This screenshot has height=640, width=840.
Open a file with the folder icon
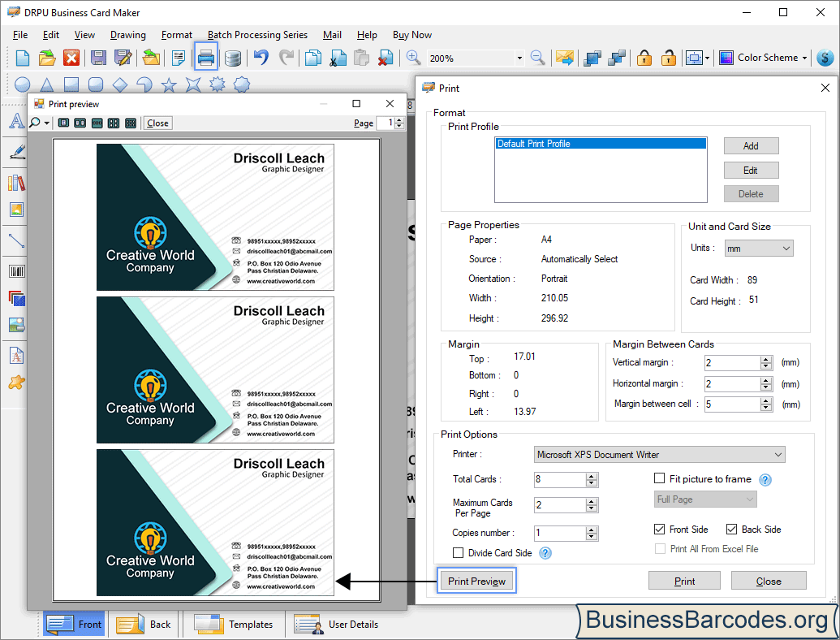(x=47, y=58)
